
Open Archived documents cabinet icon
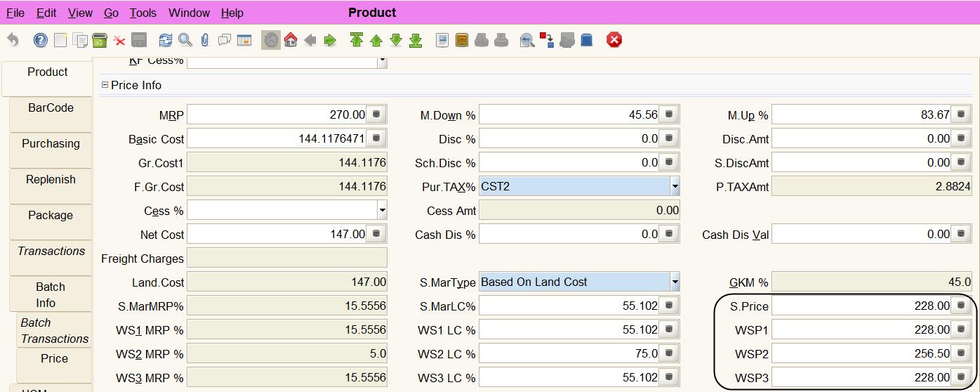click(462, 40)
